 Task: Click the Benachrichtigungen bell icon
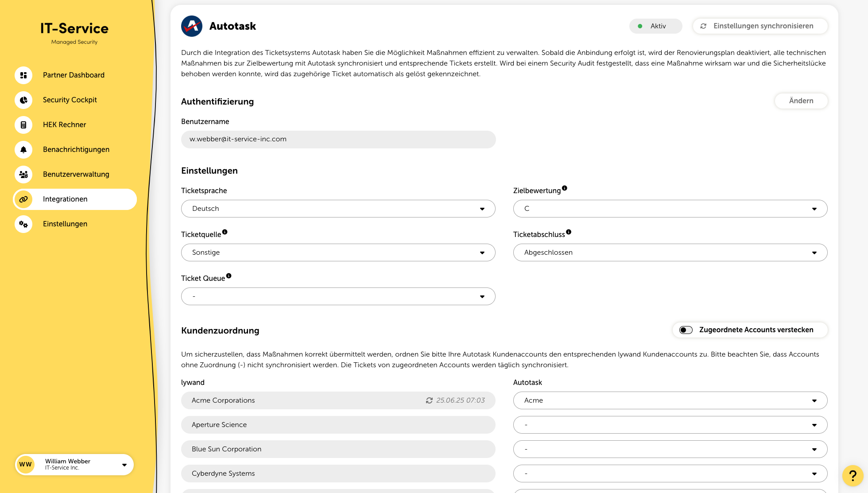23,150
